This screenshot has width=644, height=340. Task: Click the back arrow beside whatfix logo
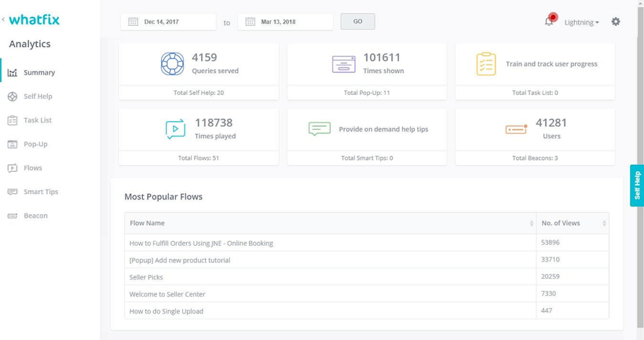3,20
